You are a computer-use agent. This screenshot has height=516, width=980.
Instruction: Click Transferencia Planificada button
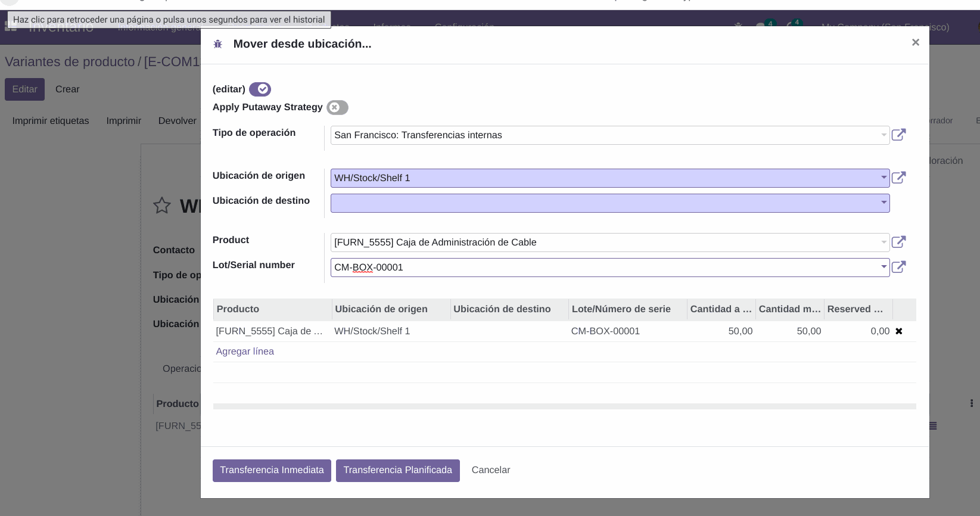point(397,470)
